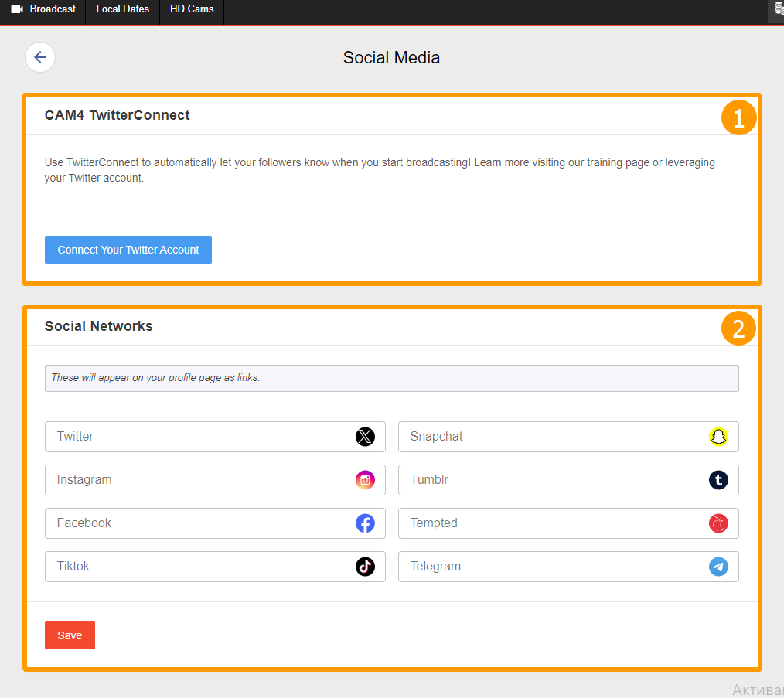The image size is (784, 698).
Task: Click the Snapchat ghost icon
Action: pos(718,437)
